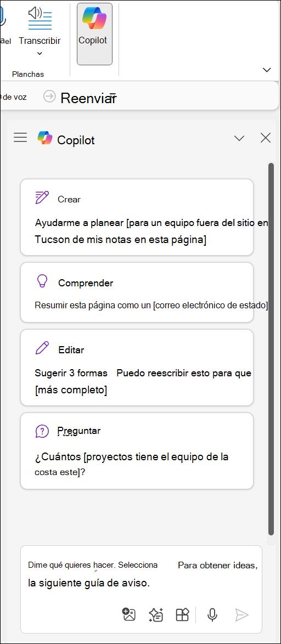281x644 pixels.
Task: Open the Copilot pane hamburger menu
Action: tap(20, 138)
